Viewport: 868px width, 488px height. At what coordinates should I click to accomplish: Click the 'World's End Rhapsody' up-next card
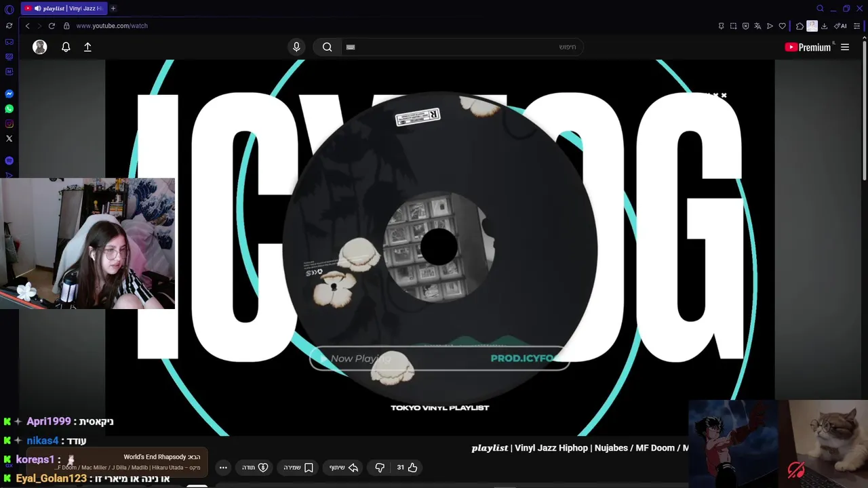click(118, 462)
